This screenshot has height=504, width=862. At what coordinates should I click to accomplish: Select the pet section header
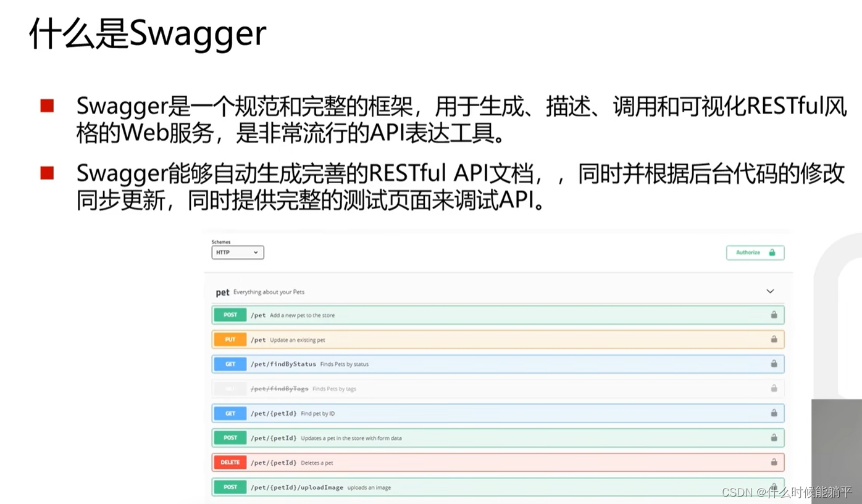point(222,292)
